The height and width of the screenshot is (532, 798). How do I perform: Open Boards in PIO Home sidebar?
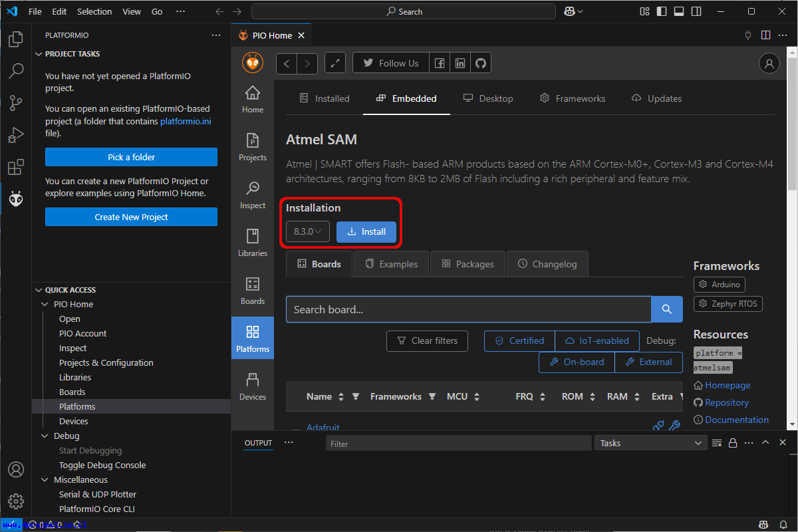pyautogui.click(x=253, y=291)
